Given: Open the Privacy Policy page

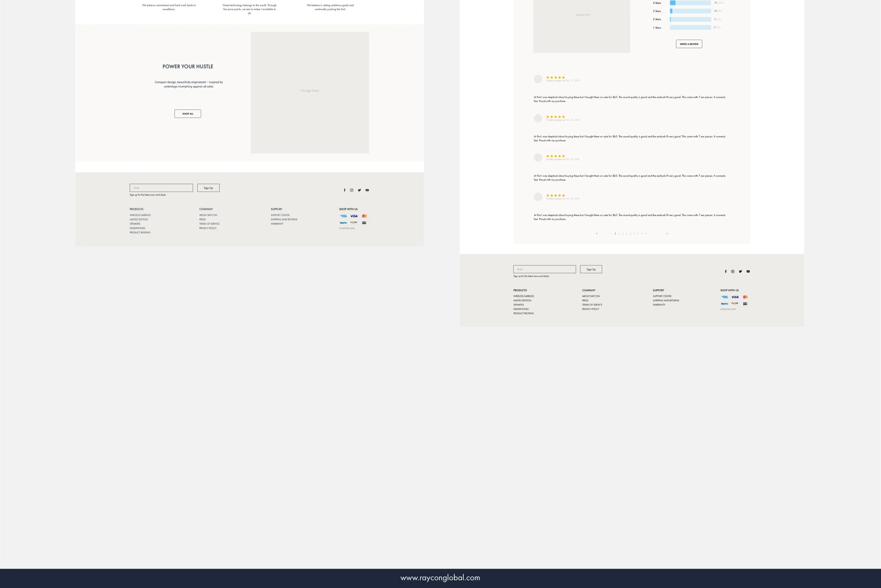Looking at the screenshot, I should coord(208,228).
